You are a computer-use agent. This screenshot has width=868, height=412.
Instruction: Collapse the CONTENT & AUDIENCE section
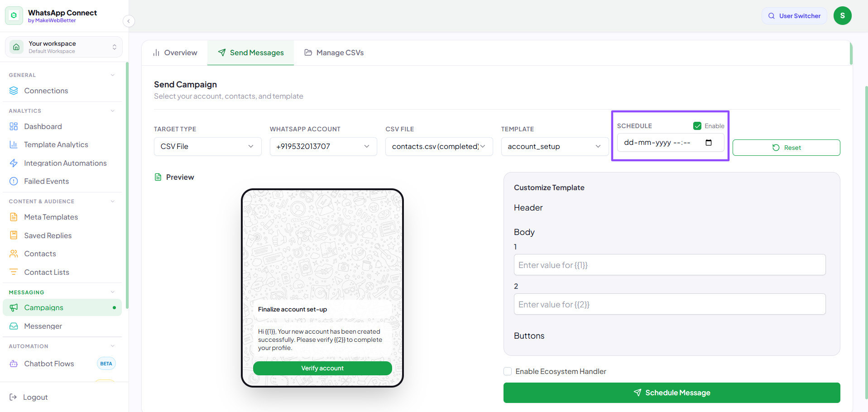pyautogui.click(x=113, y=201)
